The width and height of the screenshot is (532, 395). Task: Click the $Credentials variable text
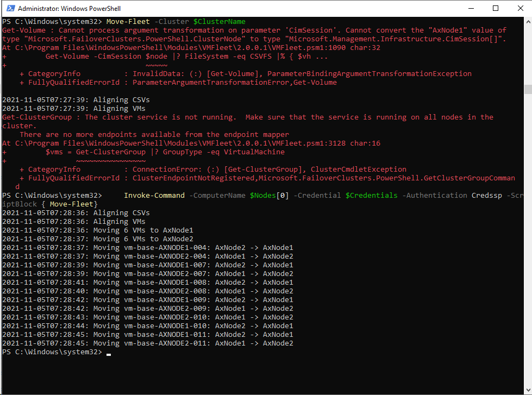click(x=371, y=195)
